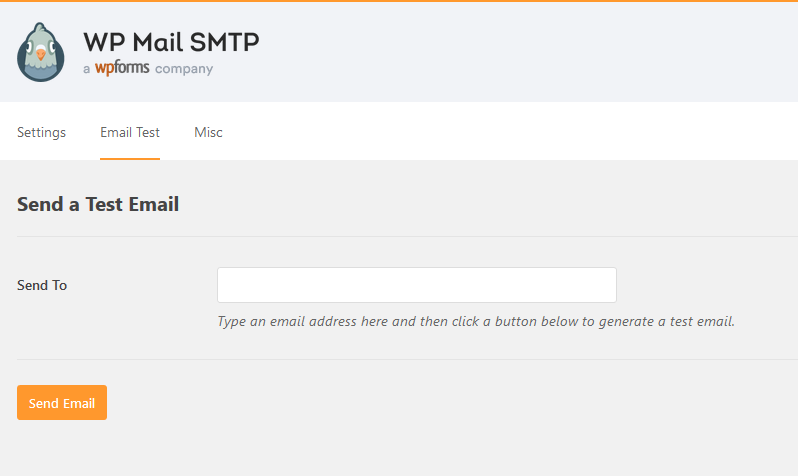Screen dimensions: 798x476
Task: Click the orange wpforms brand wordmark
Action: point(122,69)
